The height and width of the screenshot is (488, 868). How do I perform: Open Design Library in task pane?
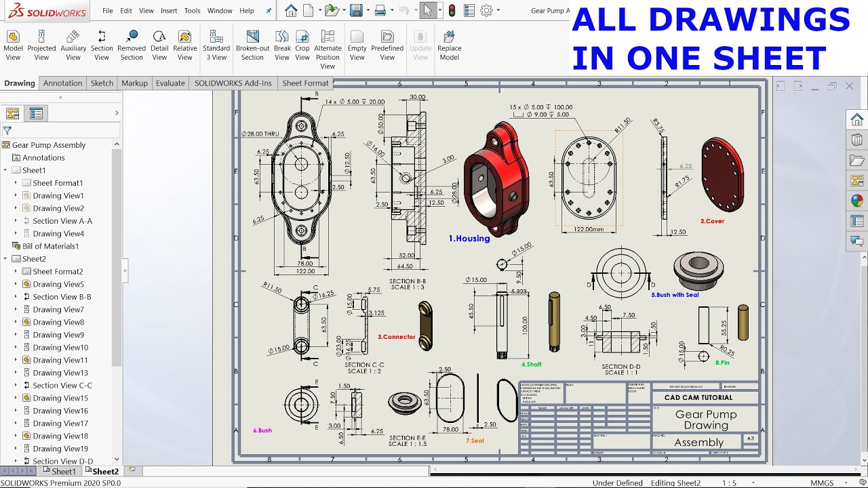click(857, 140)
